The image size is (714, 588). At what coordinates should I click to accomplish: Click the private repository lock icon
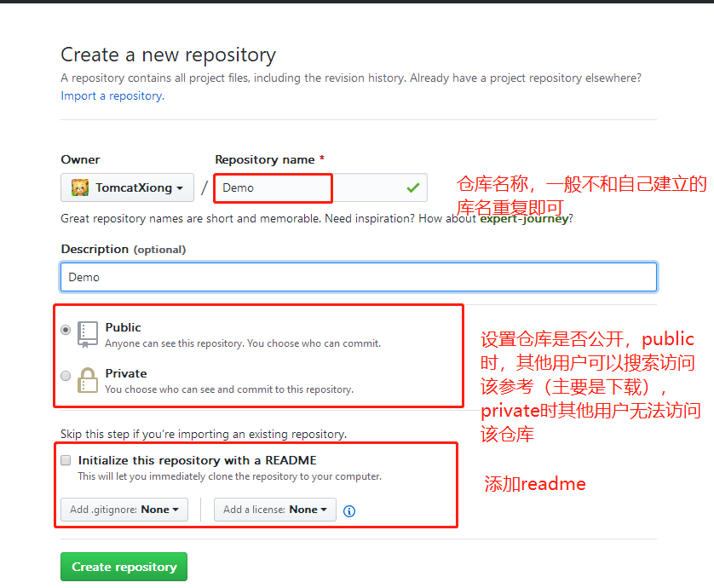pyautogui.click(x=88, y=380)
